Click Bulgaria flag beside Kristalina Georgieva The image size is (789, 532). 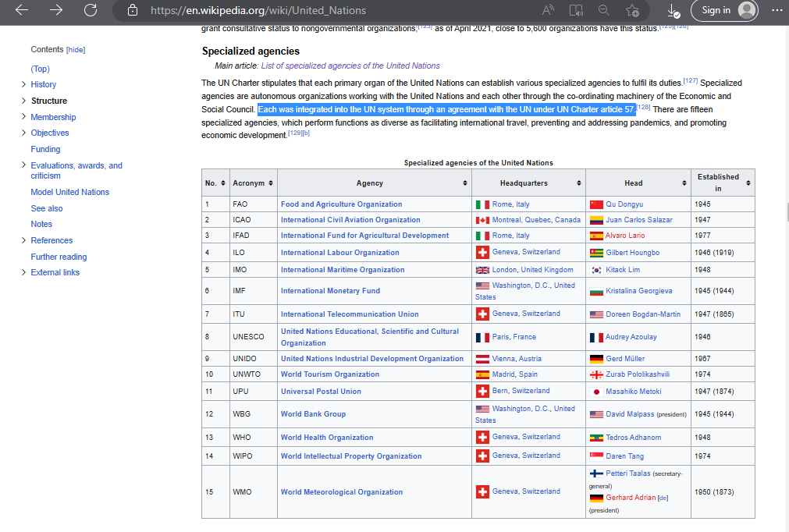[596, 291]
